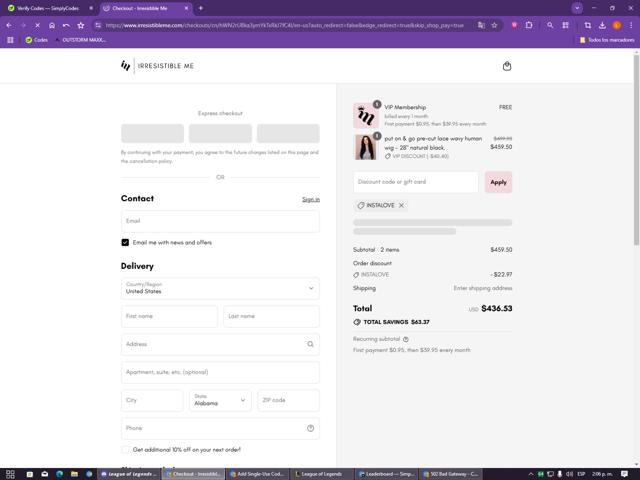Open the Edge browser taskbar icon
Screen dimensions: 640x480
pos(60,474)
